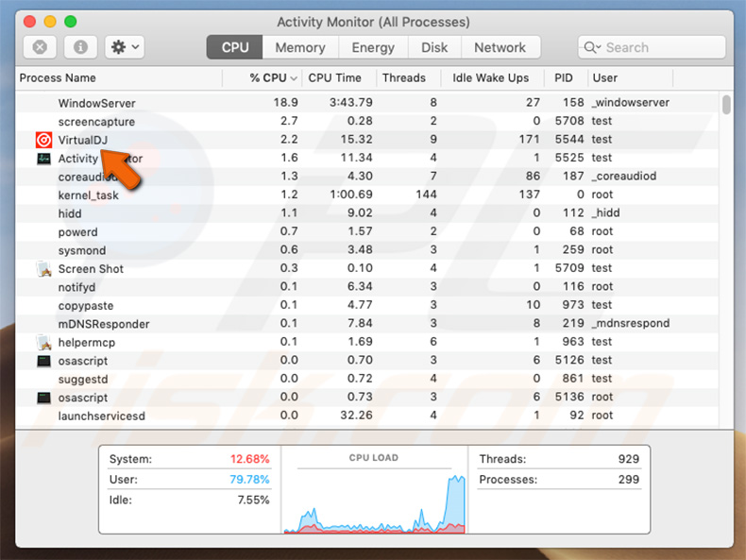Switch to the Memory tab
746x560 pixels.
[x=300, y=47]
